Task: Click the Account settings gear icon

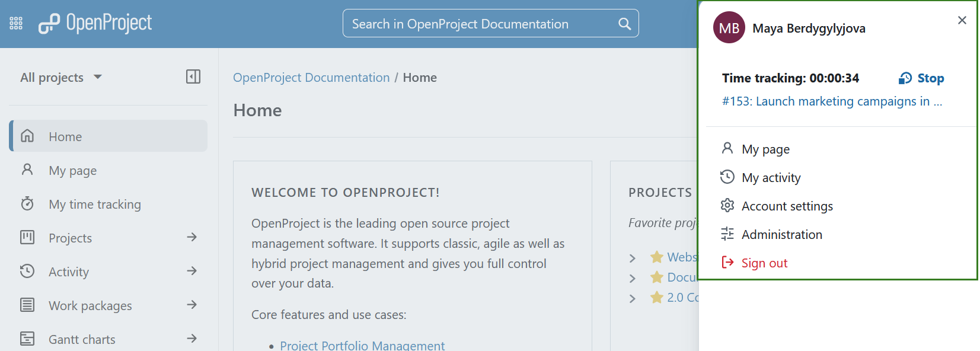Action: point(727,206)
